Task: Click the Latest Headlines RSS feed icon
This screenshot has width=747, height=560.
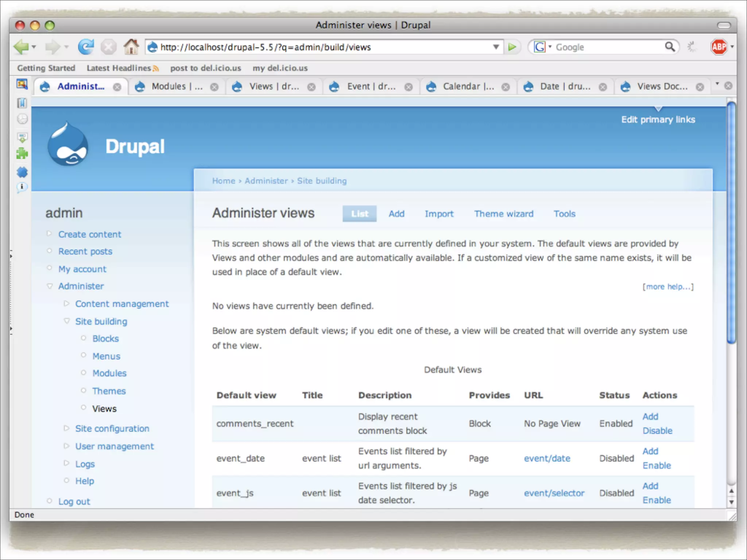Action: [x=156, y=68]
